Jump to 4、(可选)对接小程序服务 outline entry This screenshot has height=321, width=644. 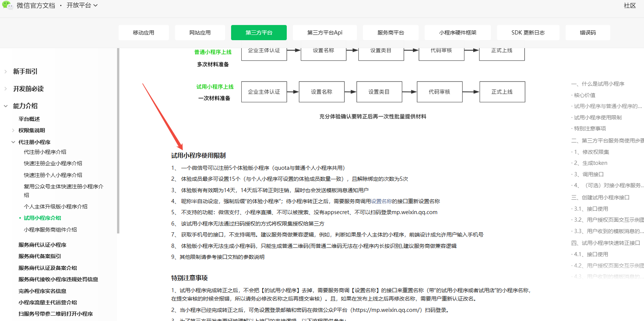pos(608,185)
